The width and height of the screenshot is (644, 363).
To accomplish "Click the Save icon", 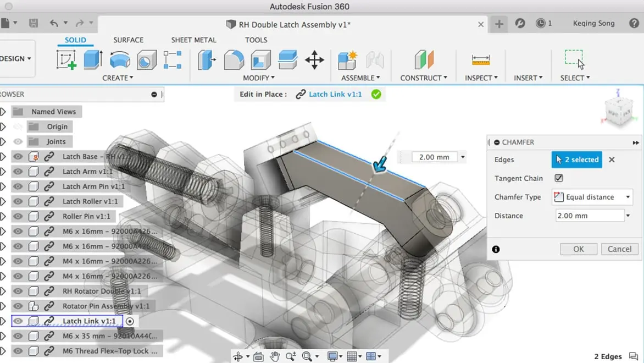I will 34,23.
